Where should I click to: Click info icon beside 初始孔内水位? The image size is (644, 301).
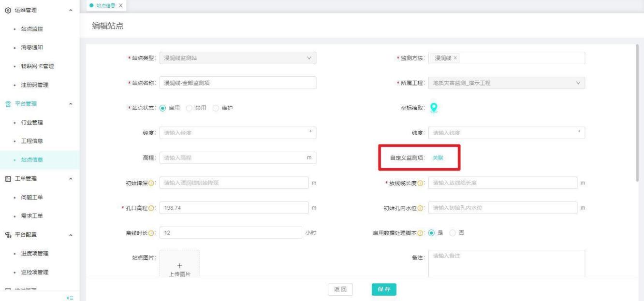click(420, 208)
